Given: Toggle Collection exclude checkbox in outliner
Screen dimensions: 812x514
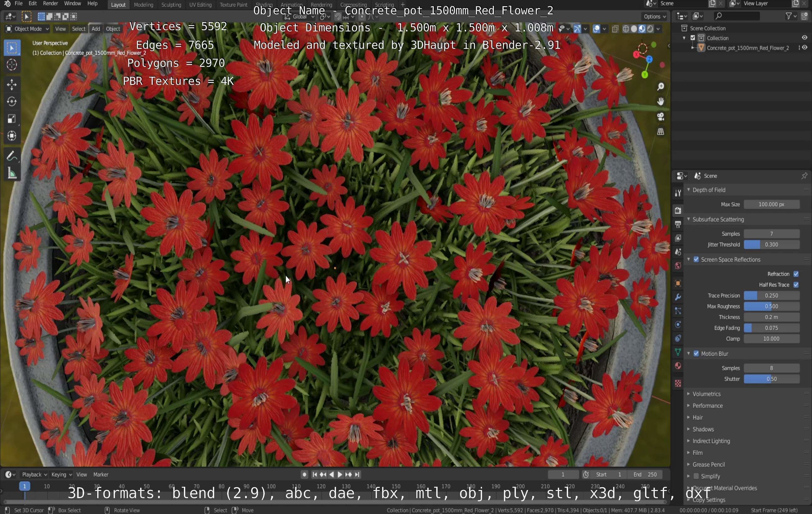Looking at the screenshot, I should click(x=693, y=38).
